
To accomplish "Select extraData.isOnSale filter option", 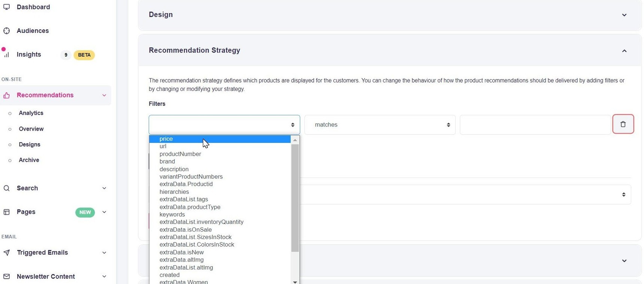I will pos(186,230).
